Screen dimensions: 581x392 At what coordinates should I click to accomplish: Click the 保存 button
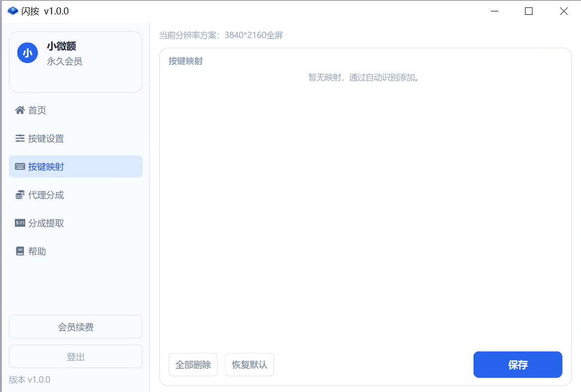tap(518, 364)
